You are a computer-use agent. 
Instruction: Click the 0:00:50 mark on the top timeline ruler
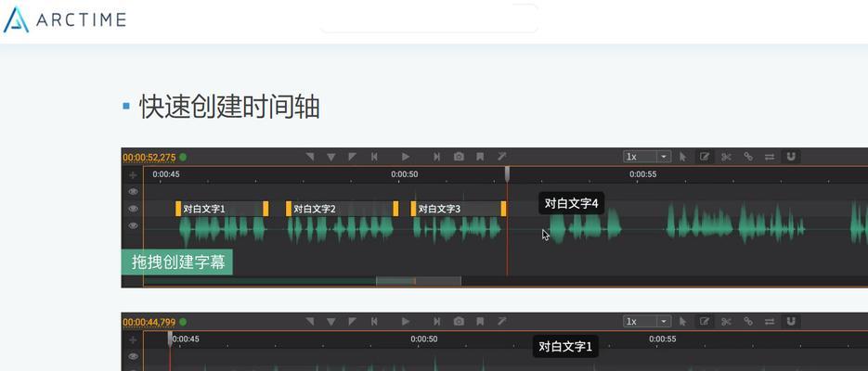[405, 174]
